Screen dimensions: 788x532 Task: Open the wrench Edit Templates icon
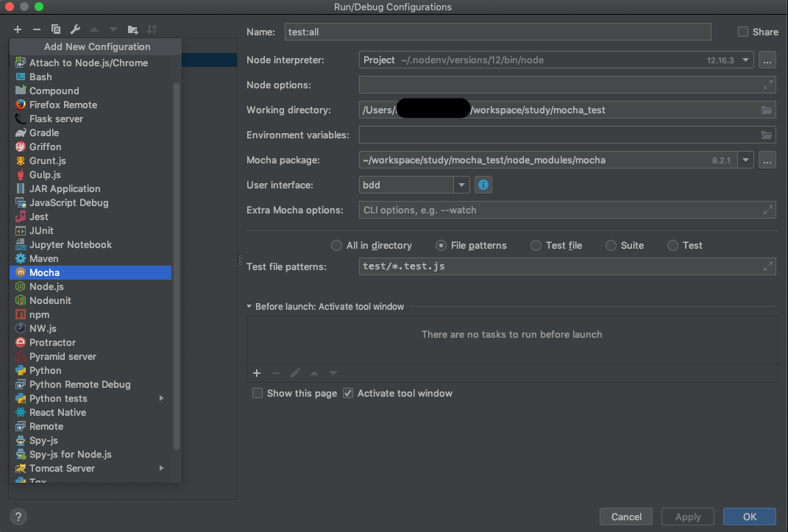75,29
